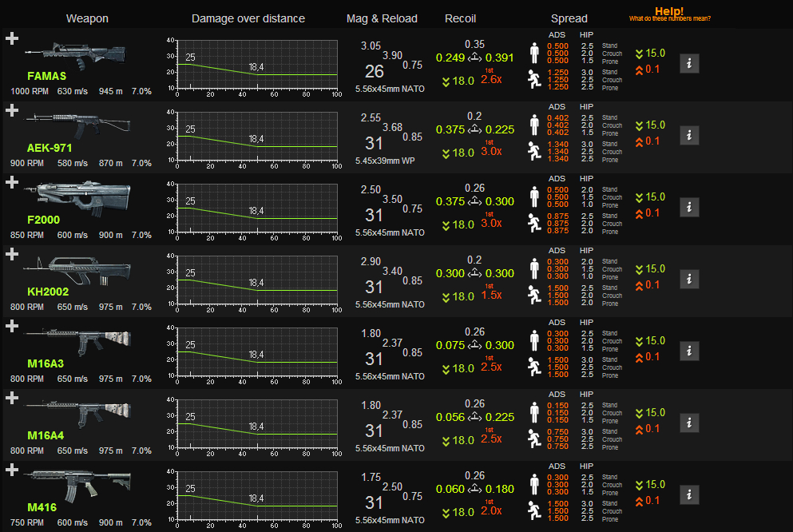
Task: Click the Recoil column header
Action: click(460, 18)
